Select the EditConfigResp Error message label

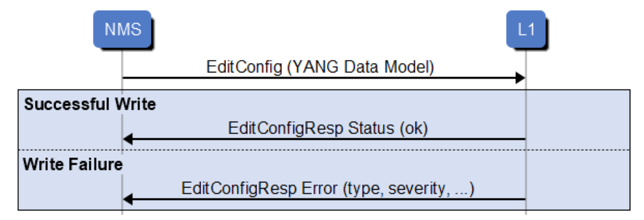(327, 188)
